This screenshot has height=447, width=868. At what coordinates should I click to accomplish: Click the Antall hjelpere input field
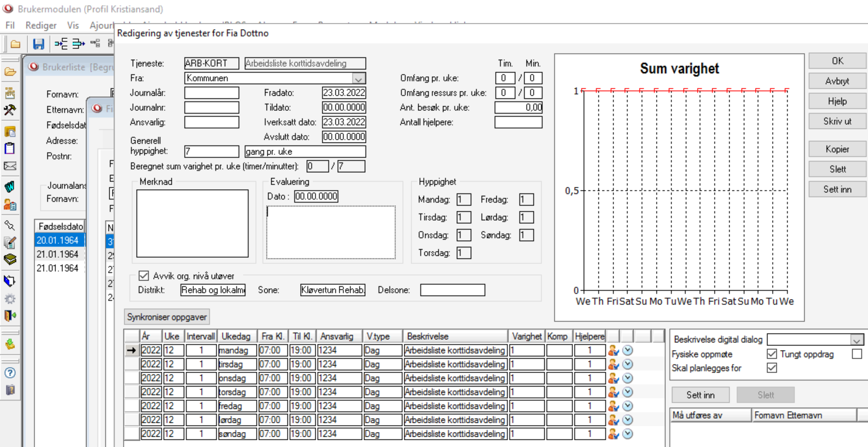pos(518,122)
